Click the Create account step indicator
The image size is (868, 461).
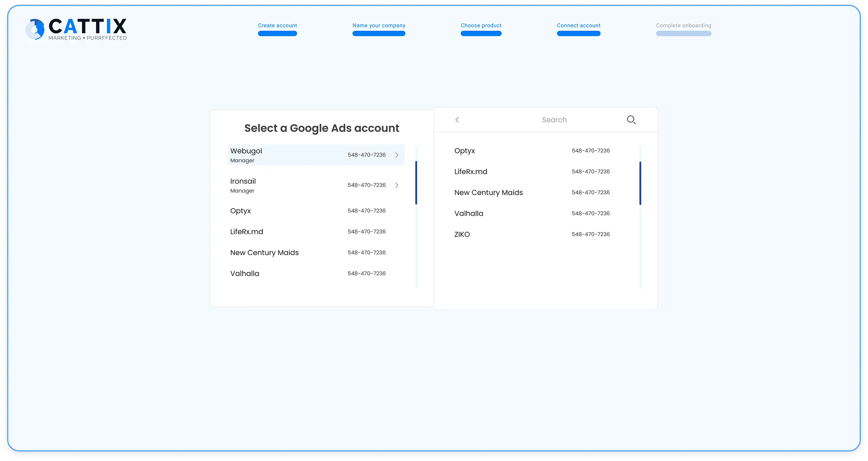tap(277, 25)
